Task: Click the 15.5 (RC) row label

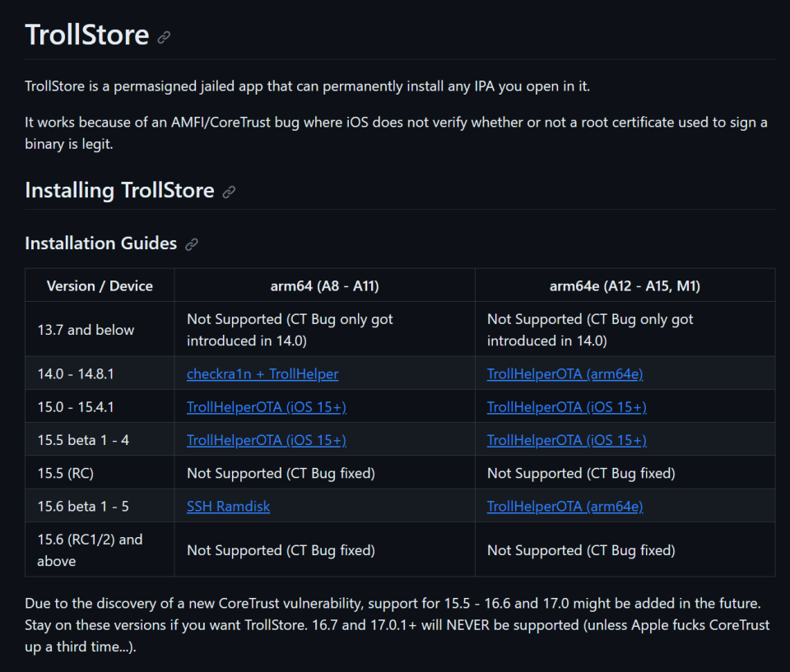Action: click(66, 474)
